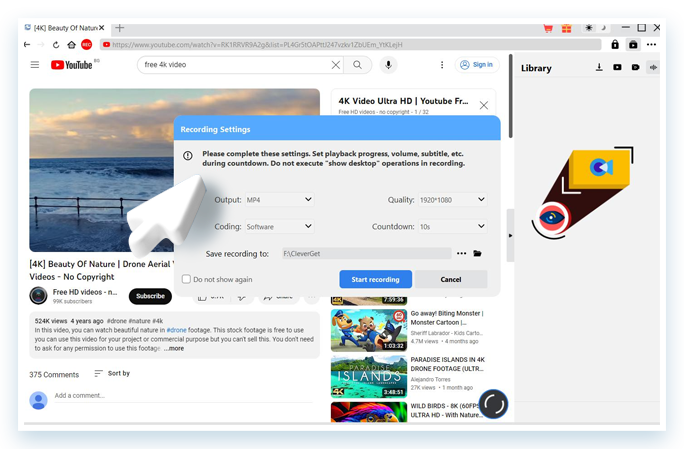Image resolution: width=684 pixels, height=449 pixels.
Task: Go back with the browser back arrow
Action: (27, 45)
